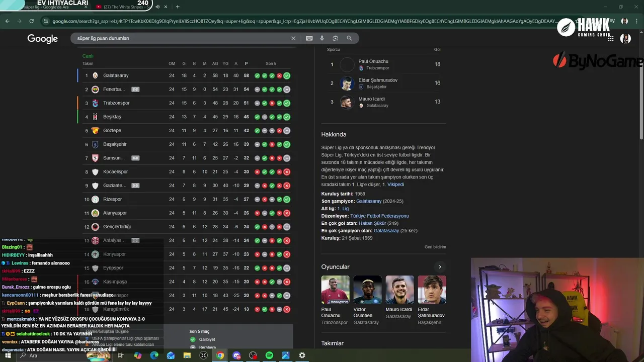Image resolution: width=644 pixels, height=362 pixels.
Task: Open a new browser tab
Action: [x=177, y=7]
